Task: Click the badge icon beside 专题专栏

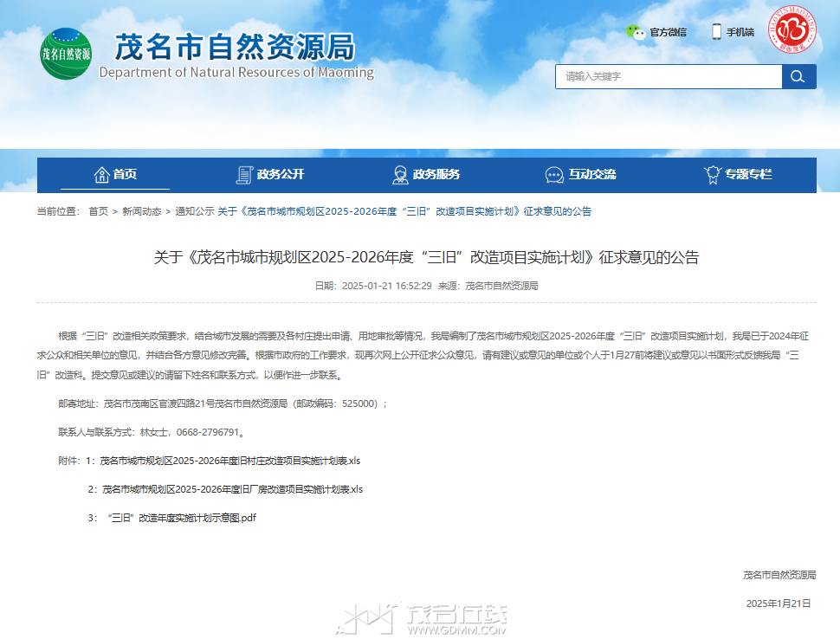Action: coord(713,175)
